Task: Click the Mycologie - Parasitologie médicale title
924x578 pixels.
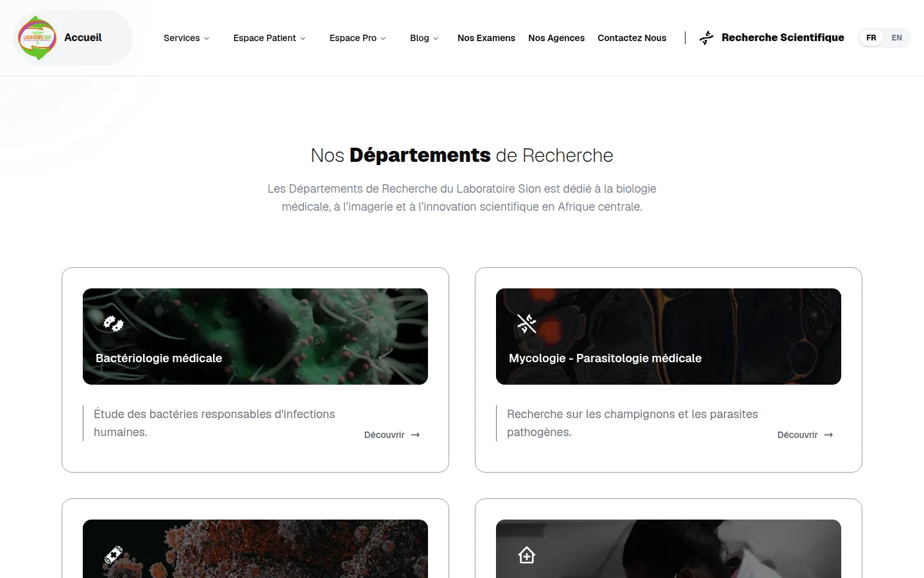Action: point(605,358)
